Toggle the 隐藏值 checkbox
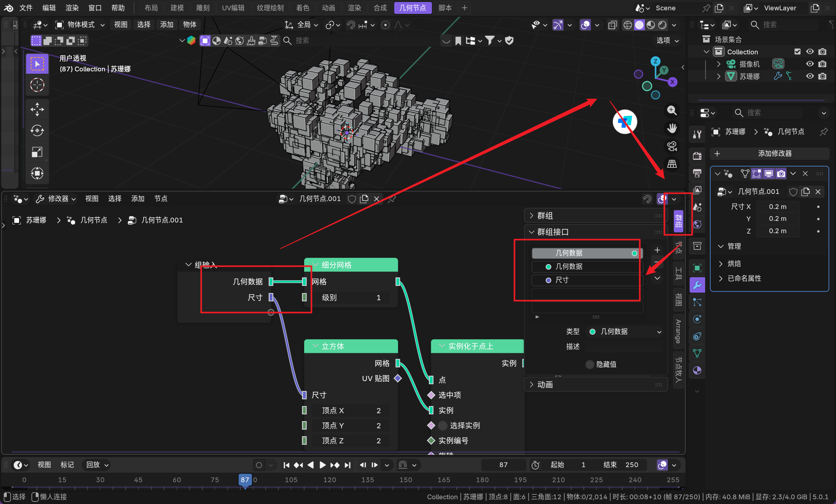Image resolution: width=836 pixels, height=504 pixels. (x=590, y=364)
